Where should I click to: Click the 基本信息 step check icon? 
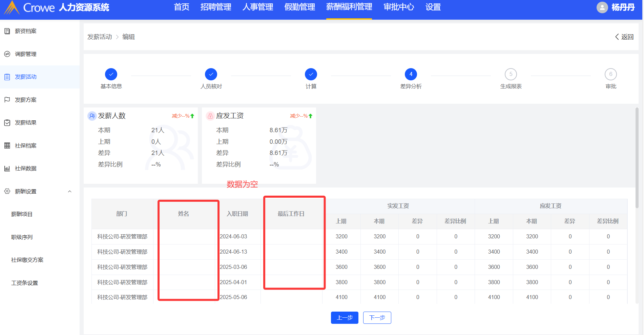(x=111, y=74)
